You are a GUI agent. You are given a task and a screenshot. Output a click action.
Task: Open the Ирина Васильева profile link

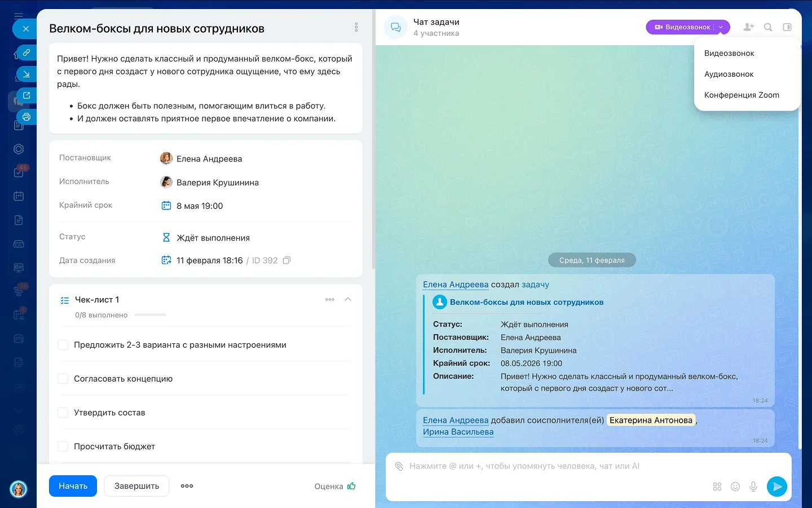coord(458,432)
